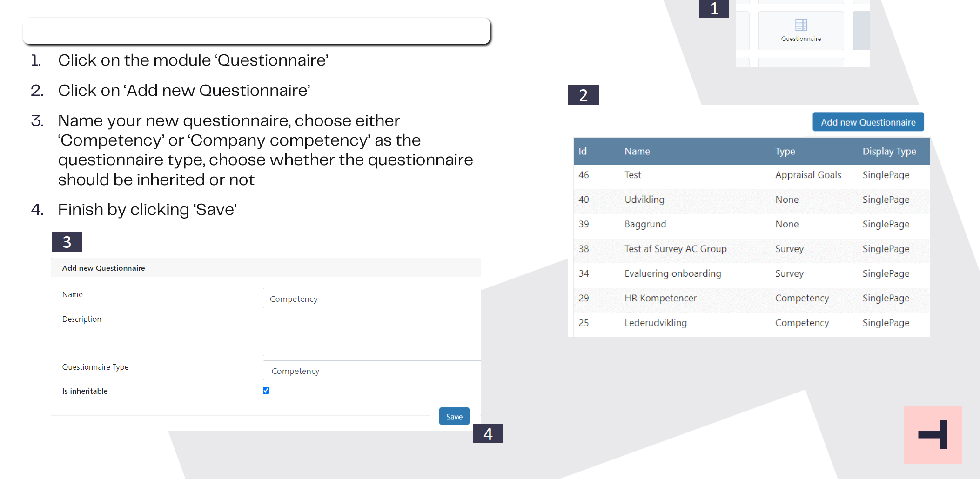
Task: Open the Evaluering onboarding row
Action: click(x=752, y=273)
